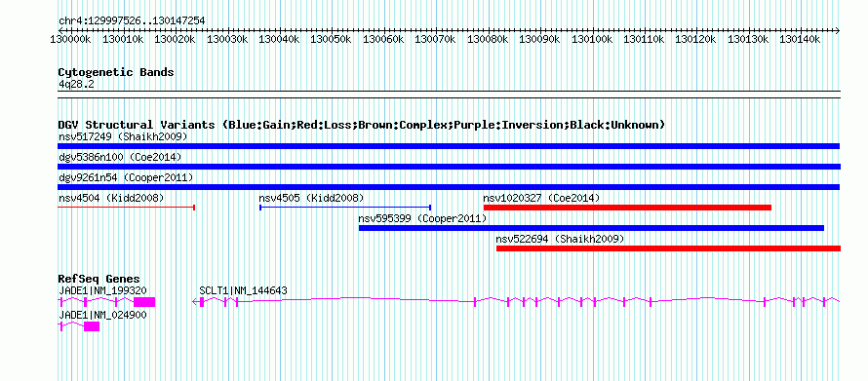Open gene label JADE1|NM_024900
Viewport: 868px width, 381px height.
pyautogui.click(x=103, y=315)
